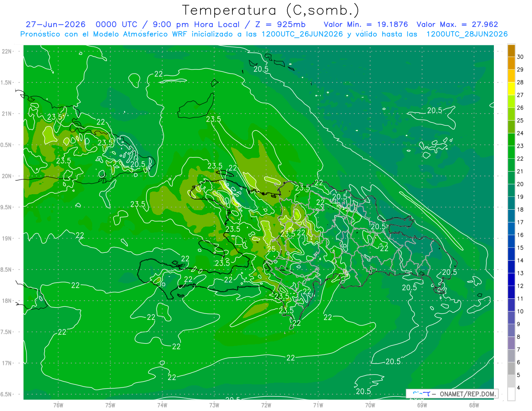Click the "73W" longitude axis label
The width and height of the screenshot is (532, 411).
click(214, 405)
